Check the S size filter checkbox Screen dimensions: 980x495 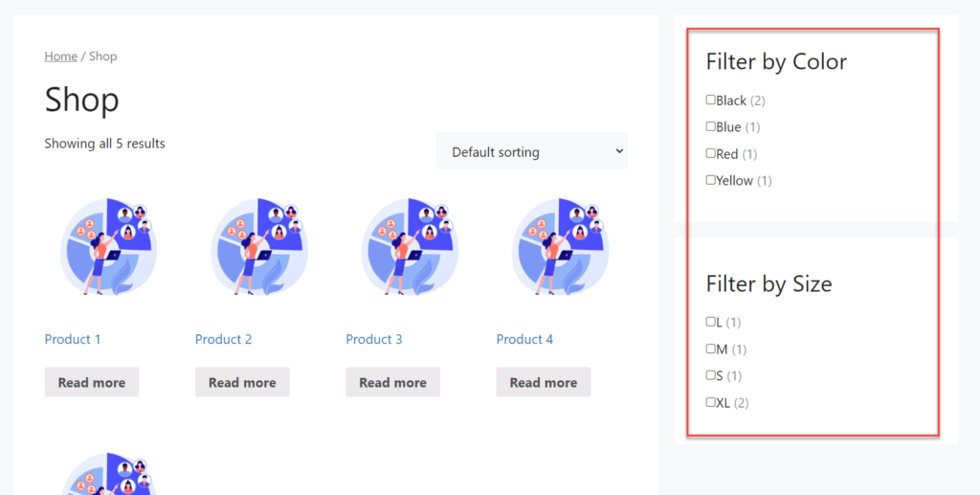711,375
